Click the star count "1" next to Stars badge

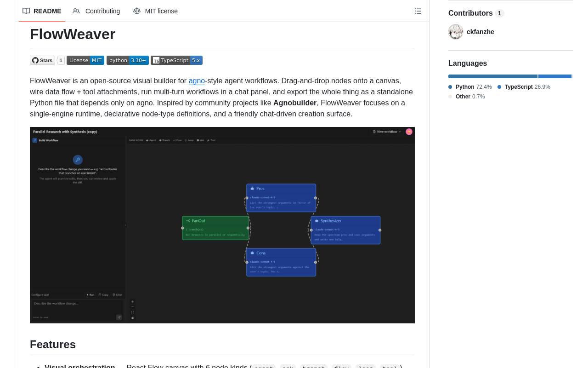pos(61,60)
